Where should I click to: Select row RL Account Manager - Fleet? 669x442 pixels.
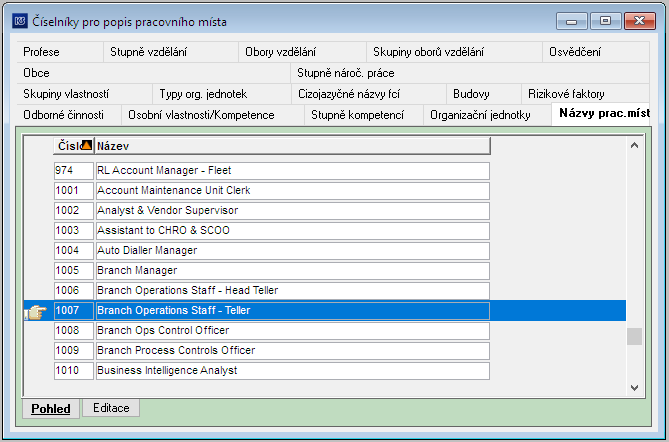(x=293, y=171)
